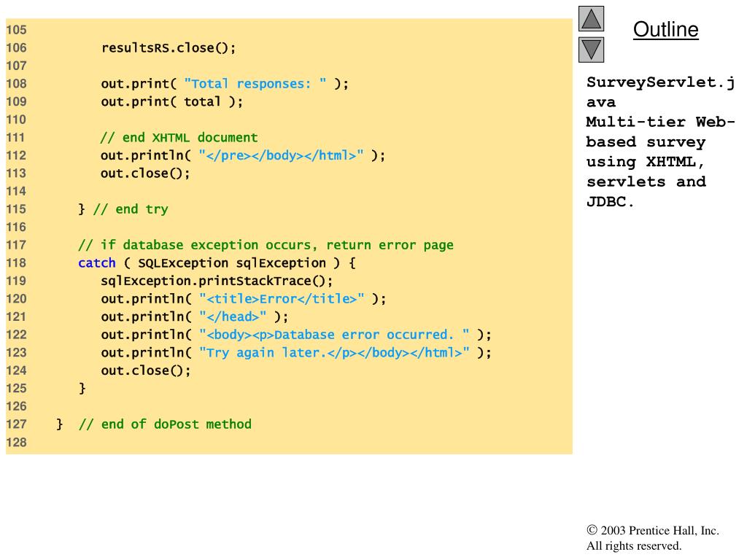Select the database exception comment line

coord(266,245)
